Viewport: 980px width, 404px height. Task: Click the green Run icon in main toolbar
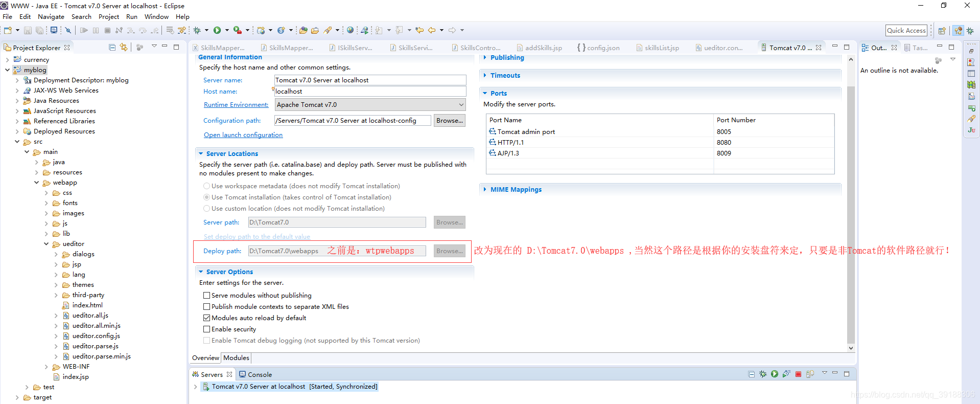tap(217, 30)
